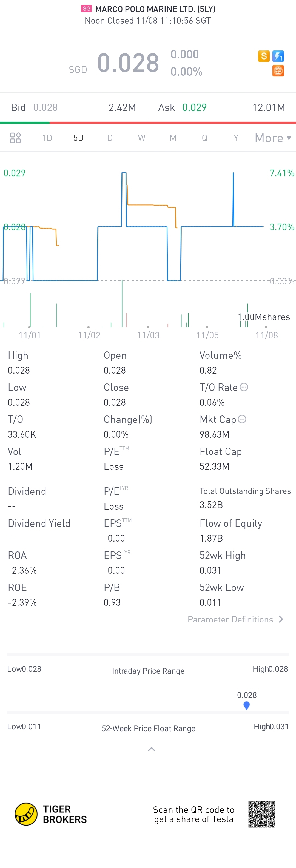
Task: Open T/O Rate info bubble icon
Action: coord(244,387)
